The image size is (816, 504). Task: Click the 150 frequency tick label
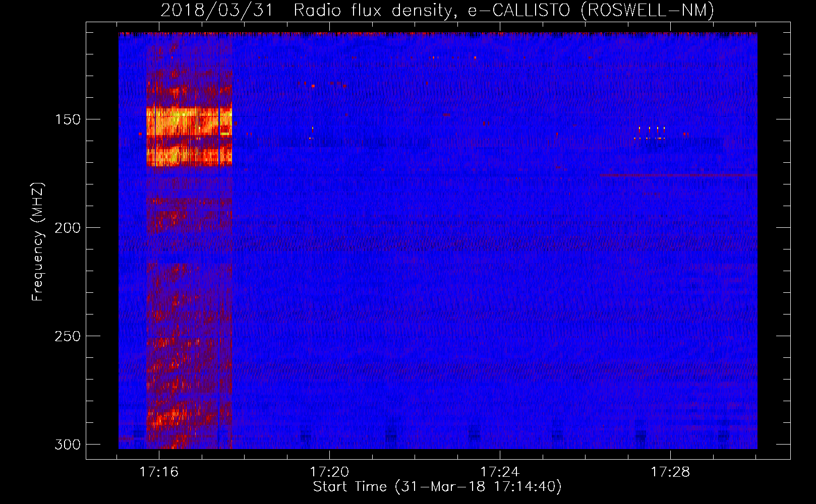(67, 119)
